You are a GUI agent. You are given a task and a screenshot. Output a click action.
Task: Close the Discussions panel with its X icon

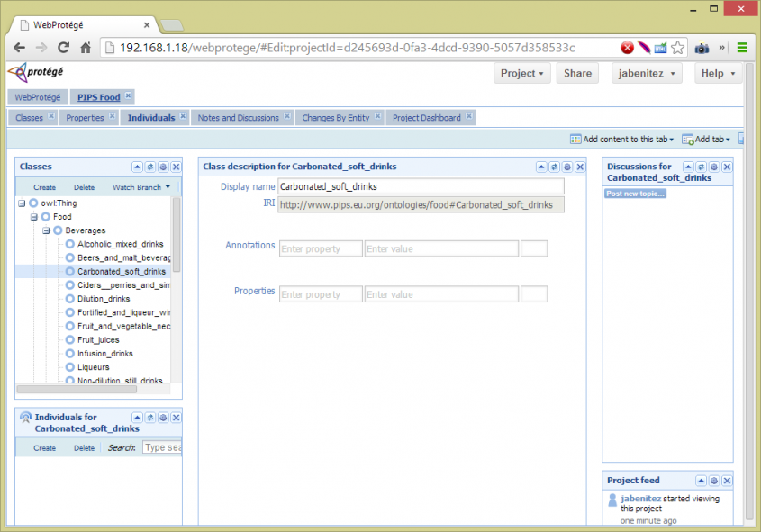pyautogui.click(x=727, y=167)
